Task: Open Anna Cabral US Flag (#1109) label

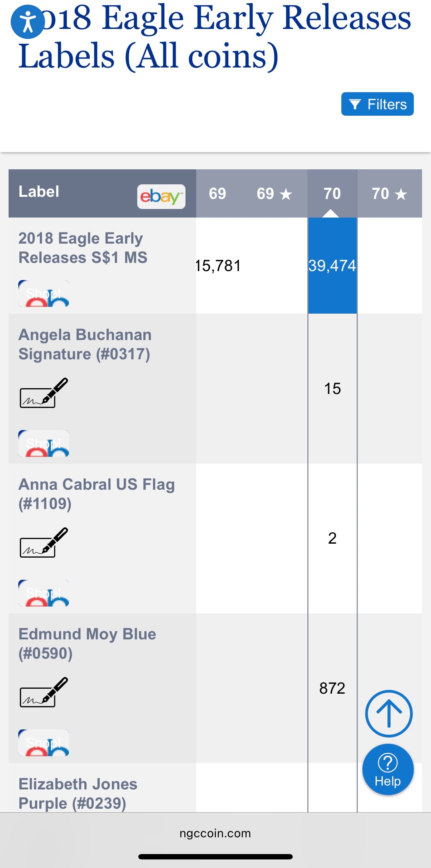Action: pos(96,494)
